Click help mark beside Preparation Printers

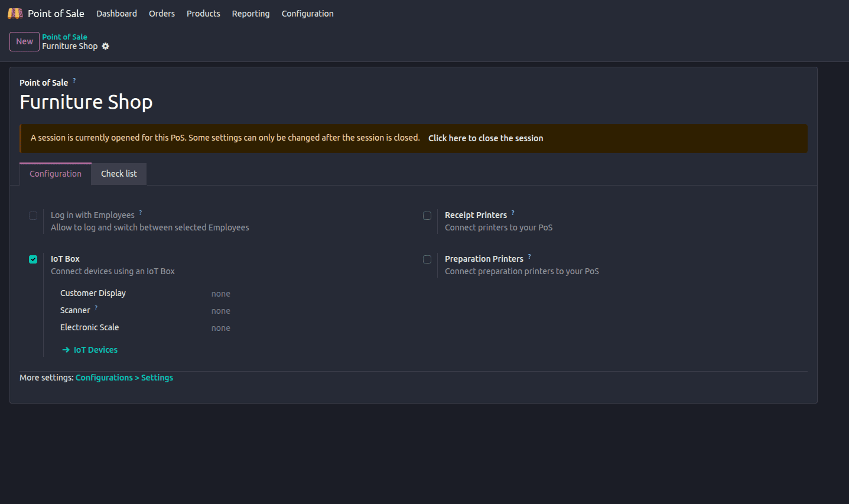coord(529,256)
